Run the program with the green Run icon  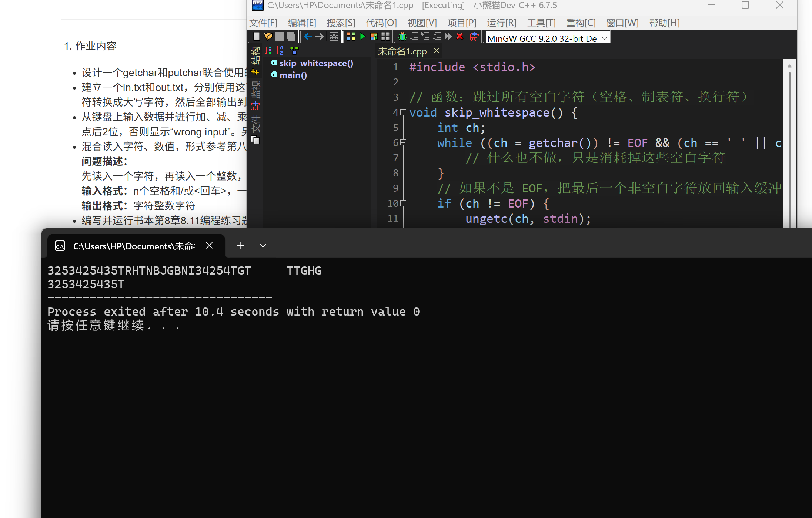(x=362, y=36)
